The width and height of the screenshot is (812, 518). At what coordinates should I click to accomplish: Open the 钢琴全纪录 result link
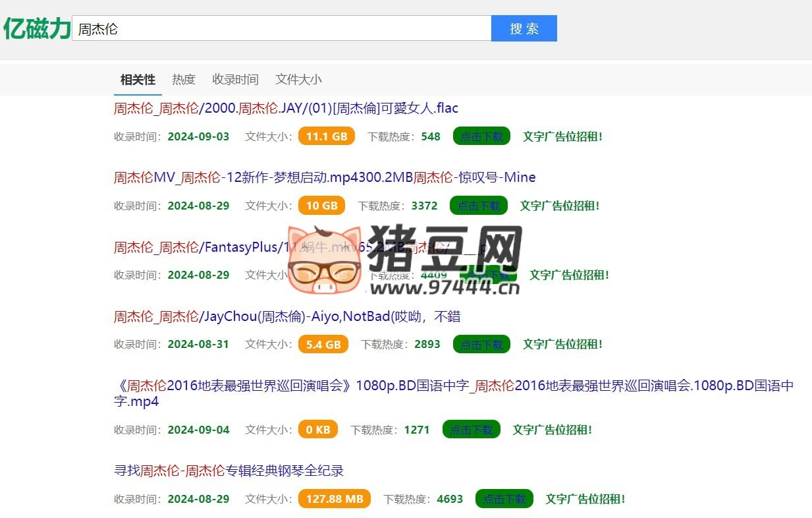coord(230,471)
